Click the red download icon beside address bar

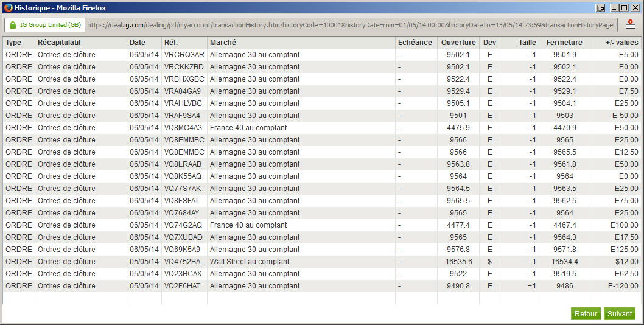[631, 25]
